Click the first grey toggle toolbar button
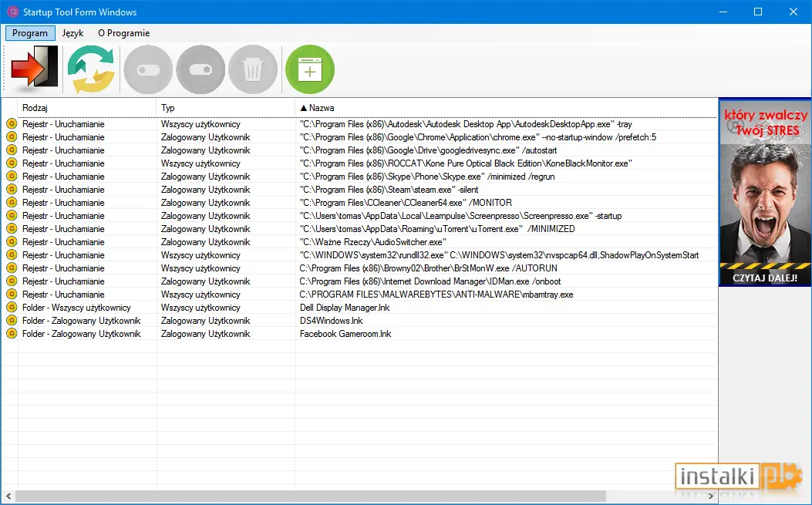This screenshot has width=812, height=505. pyautogui.click(x=148, y=69)
